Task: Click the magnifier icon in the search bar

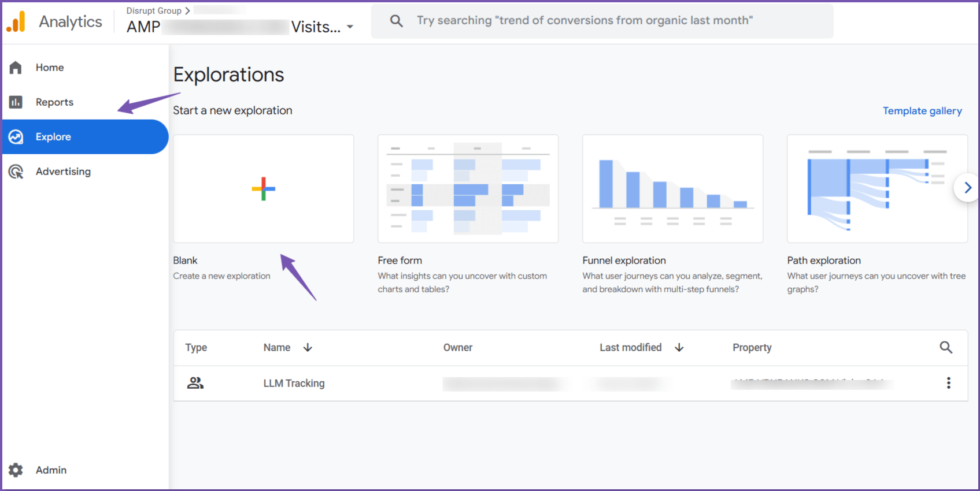Action: 396,21
